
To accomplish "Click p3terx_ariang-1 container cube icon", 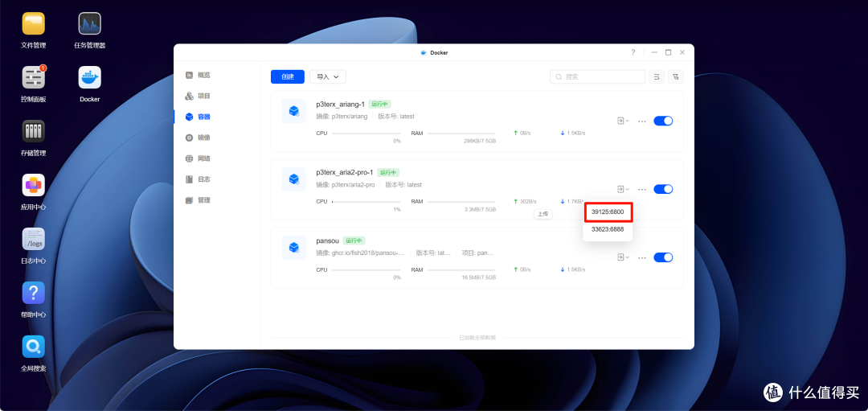I will point(294,111).
